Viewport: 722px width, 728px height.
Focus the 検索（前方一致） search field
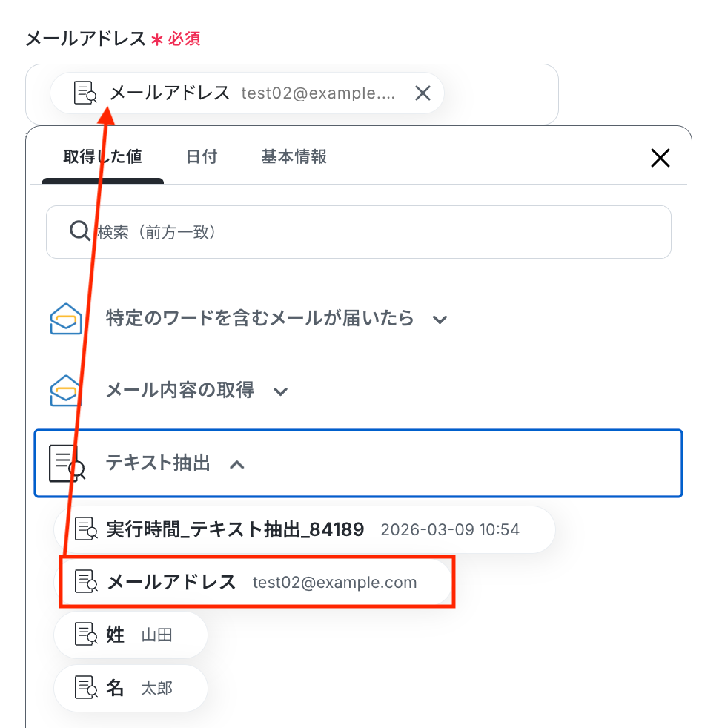pos(359,232)
